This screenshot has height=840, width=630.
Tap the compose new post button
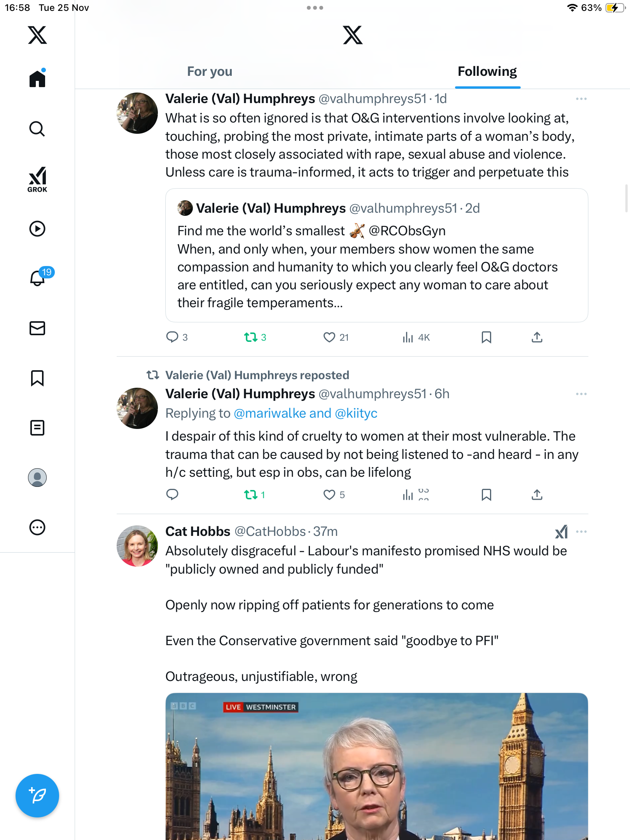(37, 795)
